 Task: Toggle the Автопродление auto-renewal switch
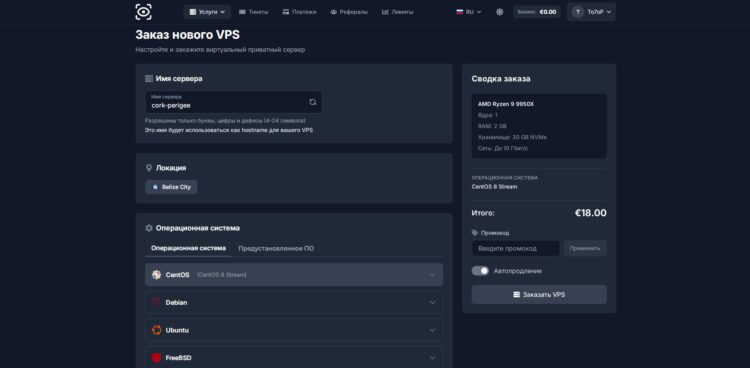480,271
